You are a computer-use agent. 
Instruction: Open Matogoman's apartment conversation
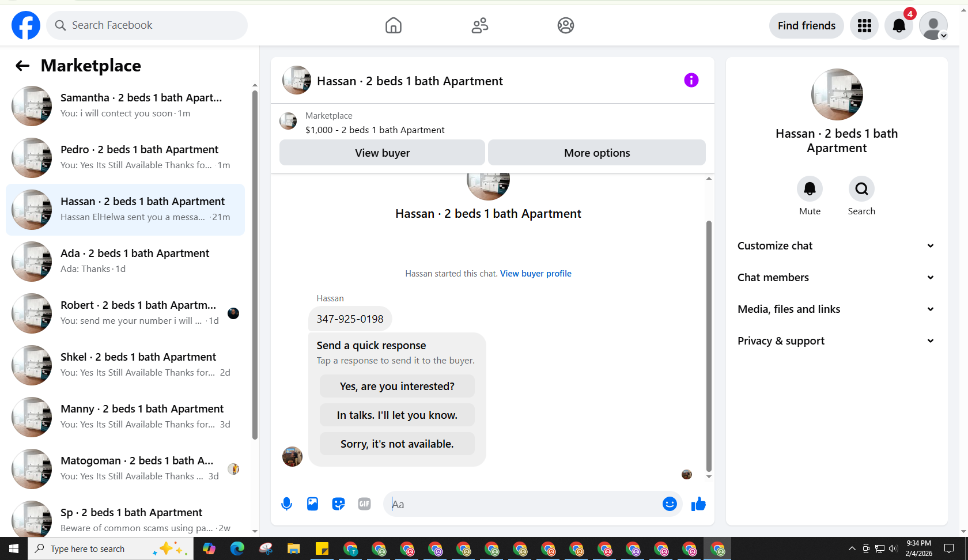pos(126,469)
